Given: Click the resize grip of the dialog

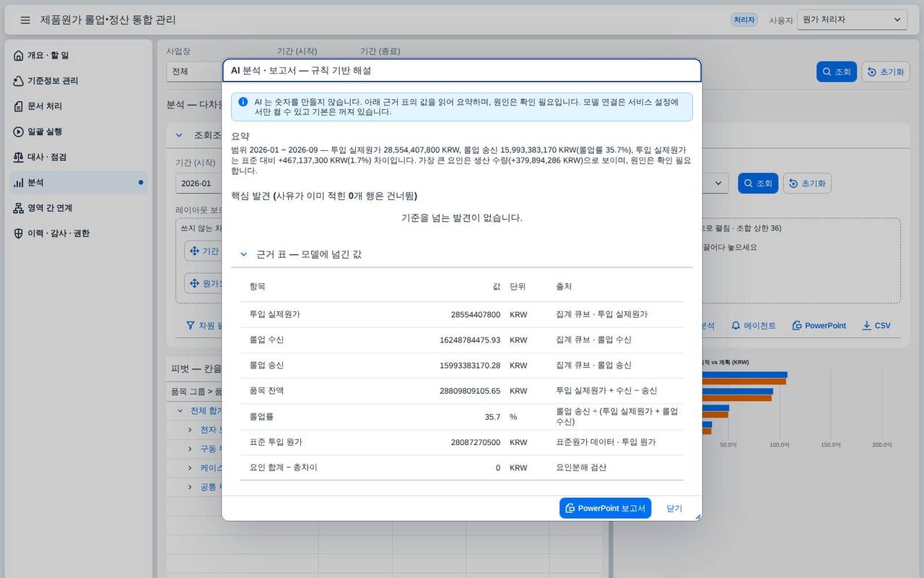Looking at the screenshot, I should tap(697, 516).
